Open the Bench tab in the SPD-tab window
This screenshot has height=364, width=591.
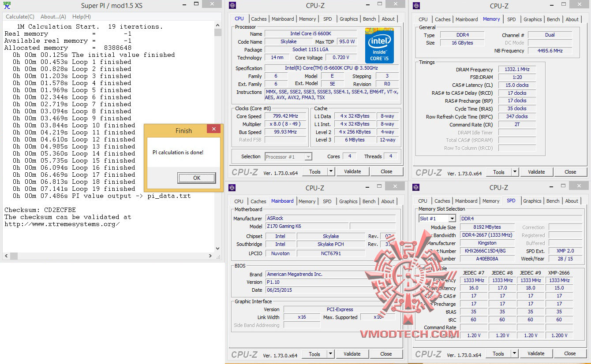point(553,201)
